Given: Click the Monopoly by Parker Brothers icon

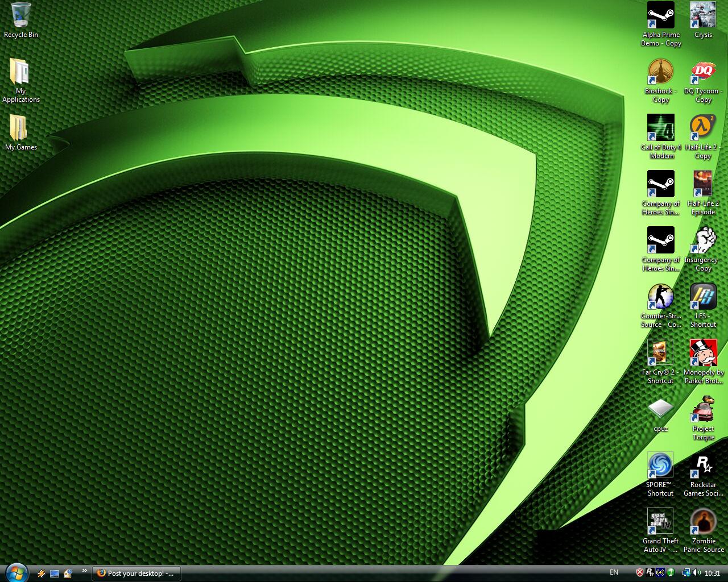Looking at the screenshot, I should pyautogui.click(x=703, y=353).
